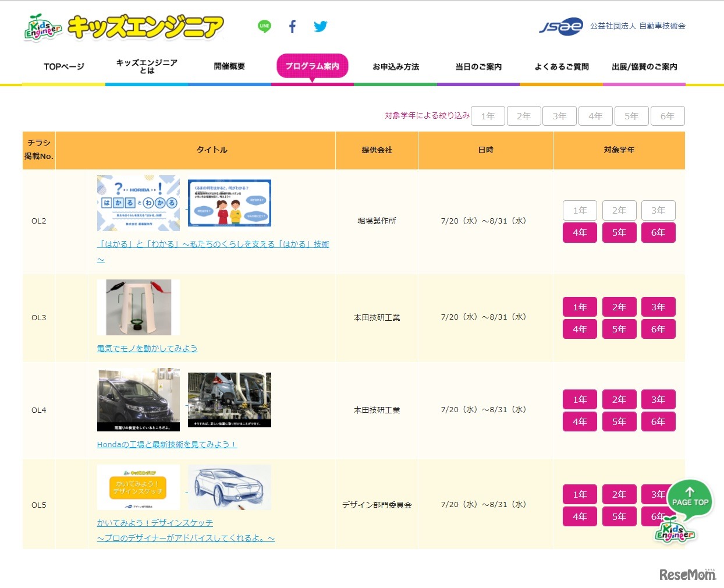
Task: Click the orange デザインスケッチ thumbnail
Action: 139,487
